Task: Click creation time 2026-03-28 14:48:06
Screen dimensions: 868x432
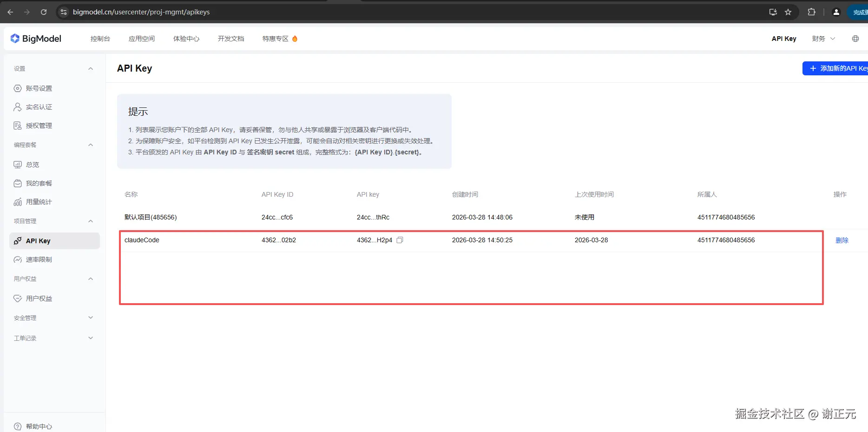Action: click(x=482, y=217)
